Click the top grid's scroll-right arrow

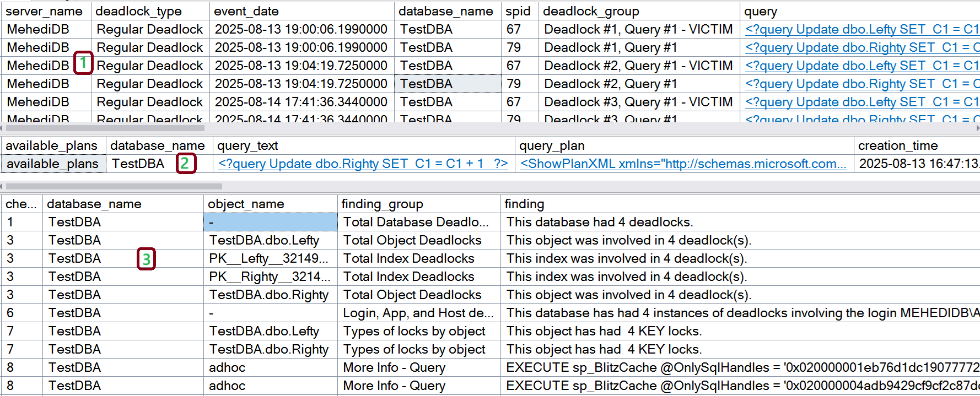977,128
